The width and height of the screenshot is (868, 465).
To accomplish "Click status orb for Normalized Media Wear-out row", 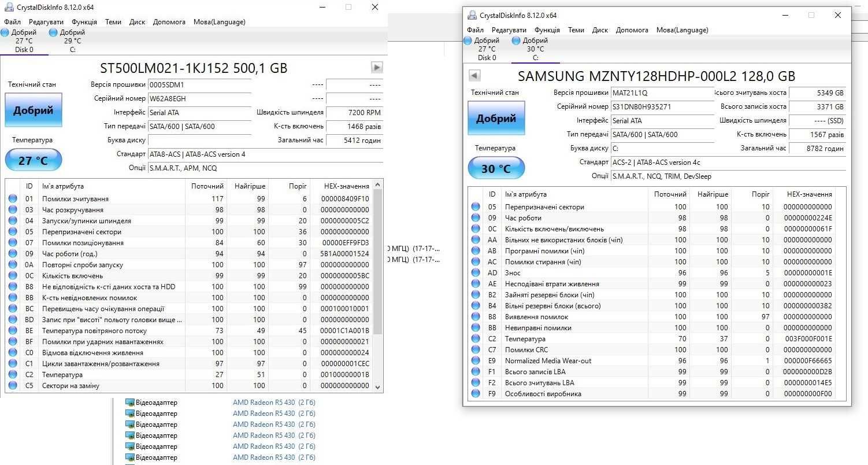I will (x=476, y=361).
